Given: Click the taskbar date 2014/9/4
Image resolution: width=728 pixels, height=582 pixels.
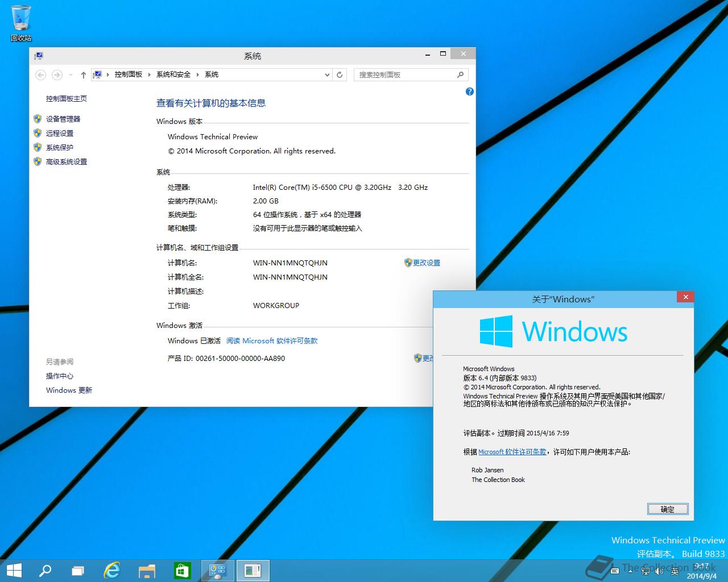Looking at the screenshot, I should click(x=701, y=576).
